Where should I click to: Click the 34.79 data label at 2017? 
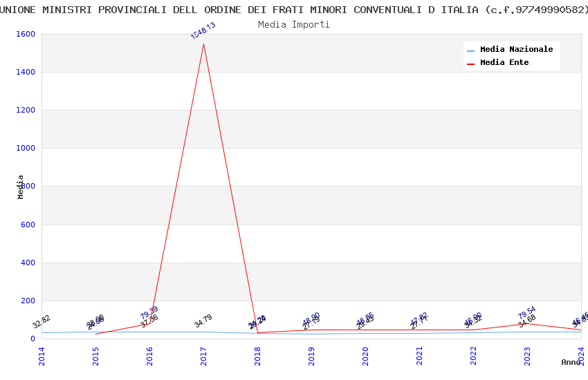203,321
